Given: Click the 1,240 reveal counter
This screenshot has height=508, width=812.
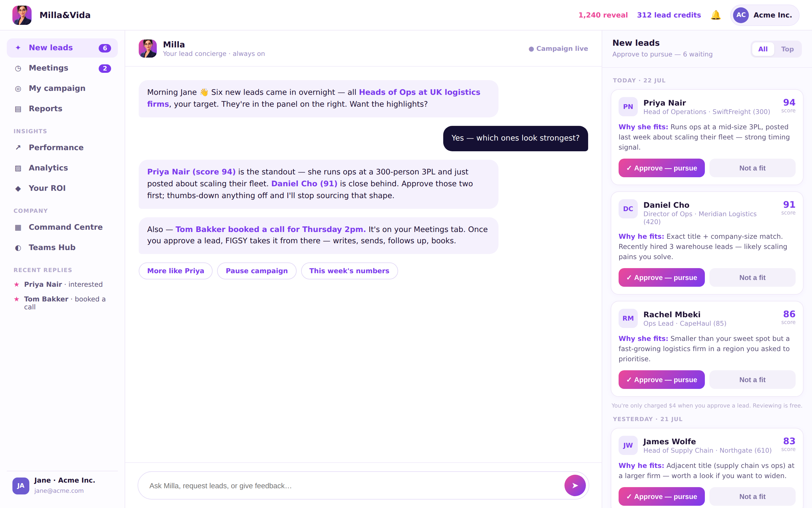Looking at the screenshot, I should click(603, 15).
